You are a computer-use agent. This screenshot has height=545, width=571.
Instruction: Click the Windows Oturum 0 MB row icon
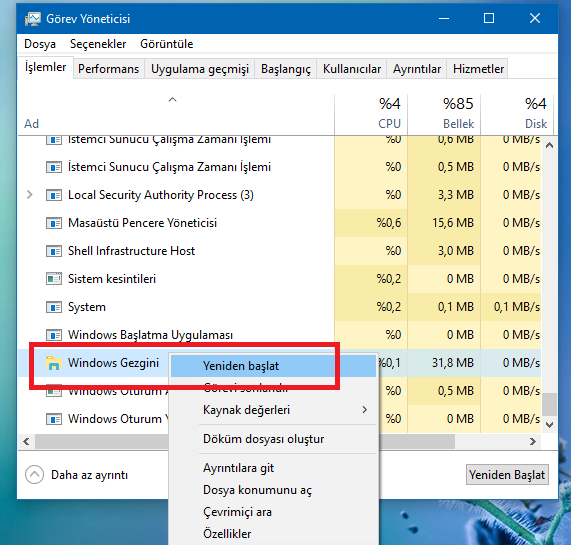point(54,419)
